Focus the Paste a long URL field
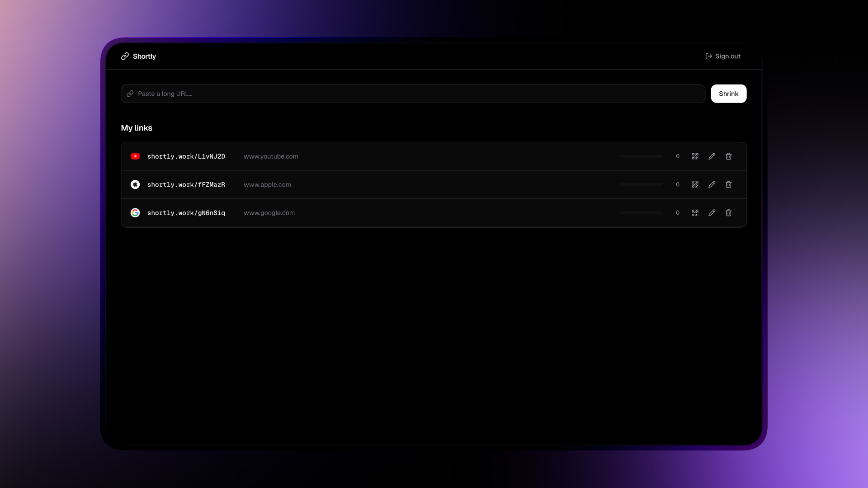The width and height of the screenshot is (868, 488). pos(413,94)
